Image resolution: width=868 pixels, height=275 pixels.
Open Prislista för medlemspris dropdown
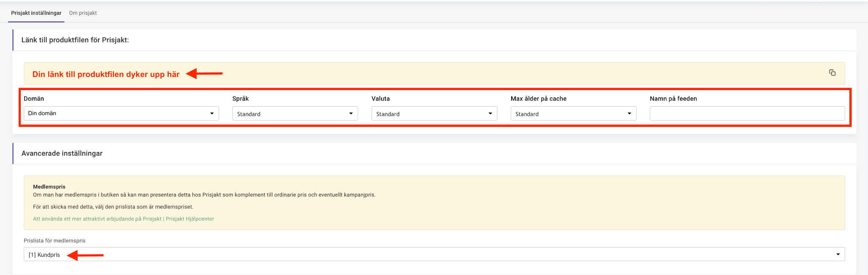[434, 254]
